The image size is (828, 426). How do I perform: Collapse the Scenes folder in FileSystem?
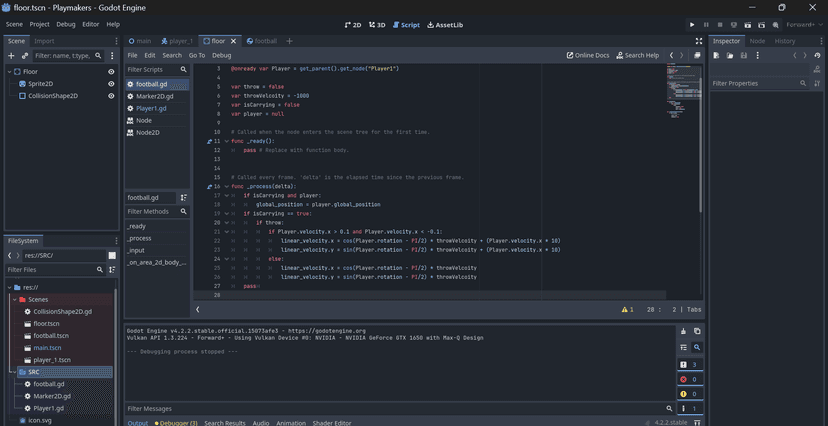tap(14, 299)
